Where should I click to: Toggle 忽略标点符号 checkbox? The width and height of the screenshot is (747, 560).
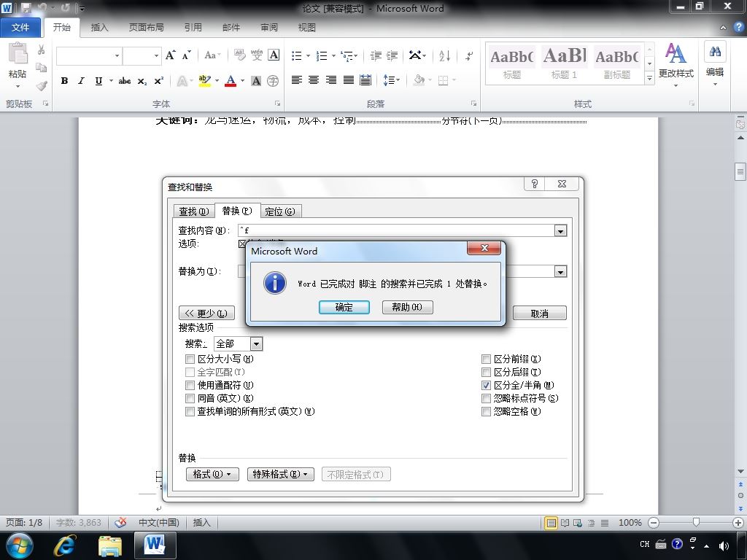[486, 398]
